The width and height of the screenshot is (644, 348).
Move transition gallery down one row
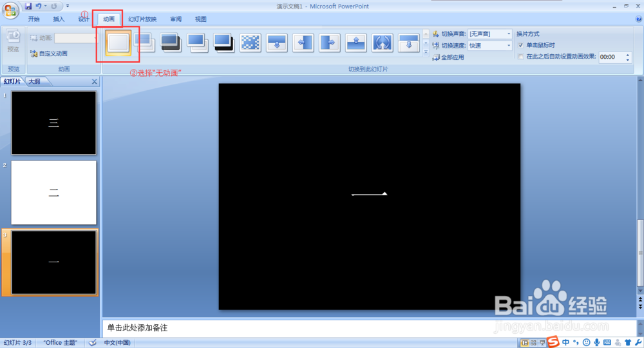[x=426, y=43]
